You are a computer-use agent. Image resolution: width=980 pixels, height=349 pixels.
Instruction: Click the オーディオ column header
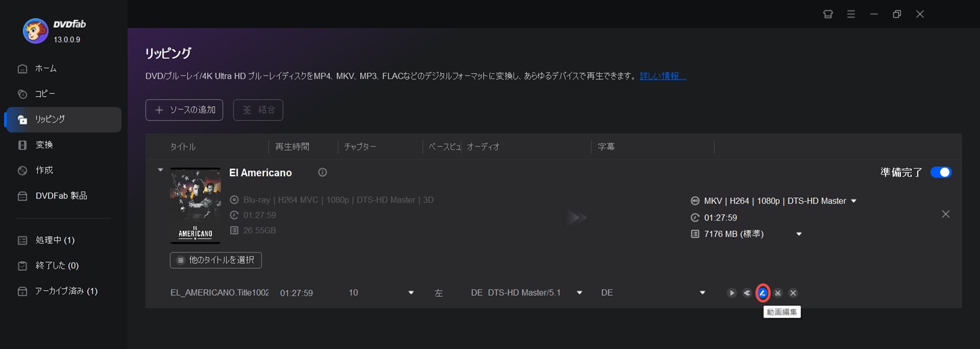click(483, 147)
